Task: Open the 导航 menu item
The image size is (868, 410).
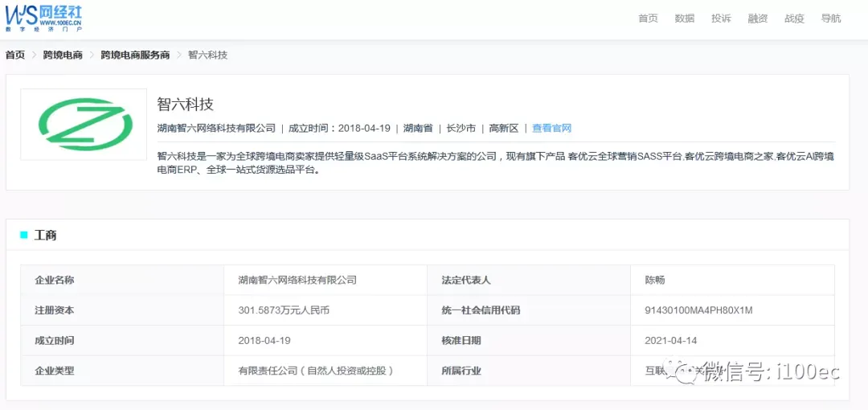Action: [x=831, y=18]
